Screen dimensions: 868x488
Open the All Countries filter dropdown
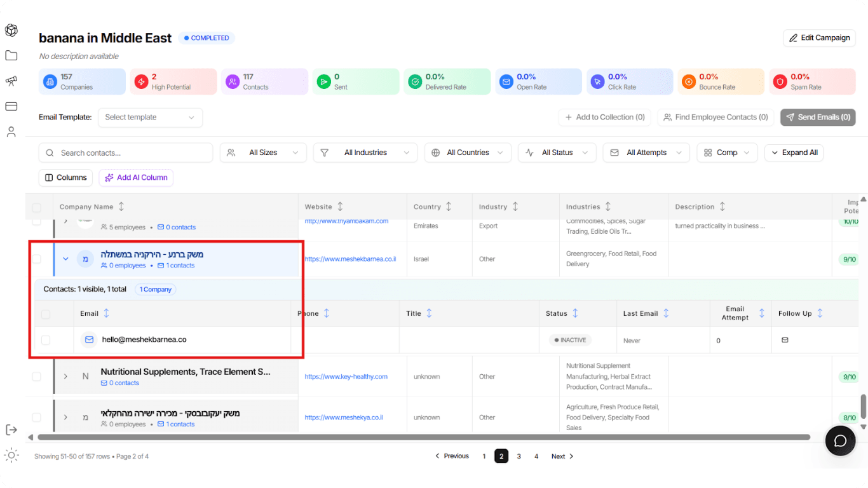click(x=468, y=152)
